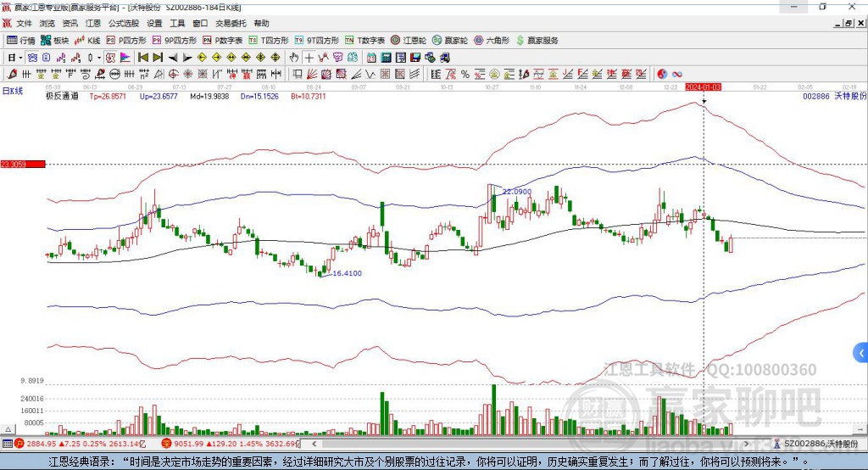This screenshot has height=470, width=868.
Task: Open the 行情 quotes view
Action: 21,41
